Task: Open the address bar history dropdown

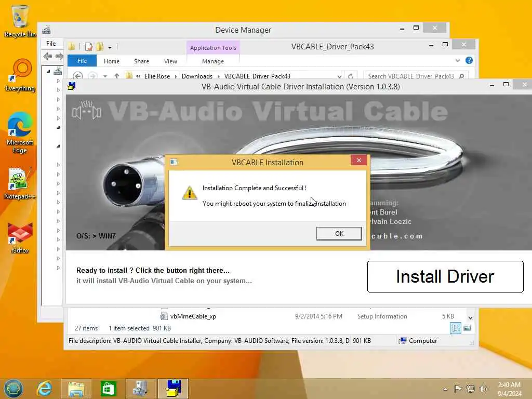Action: 339,76
